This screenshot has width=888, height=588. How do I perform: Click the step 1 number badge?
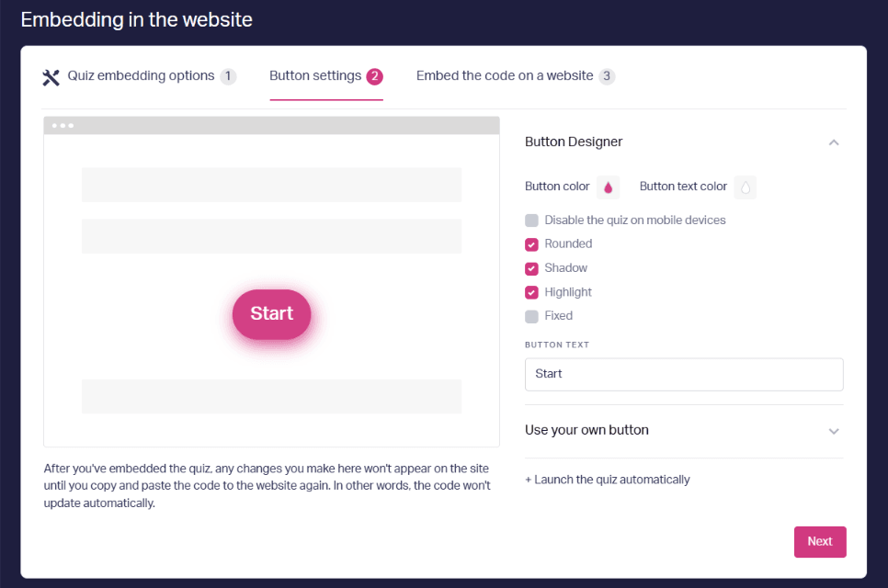click(228, 76)
